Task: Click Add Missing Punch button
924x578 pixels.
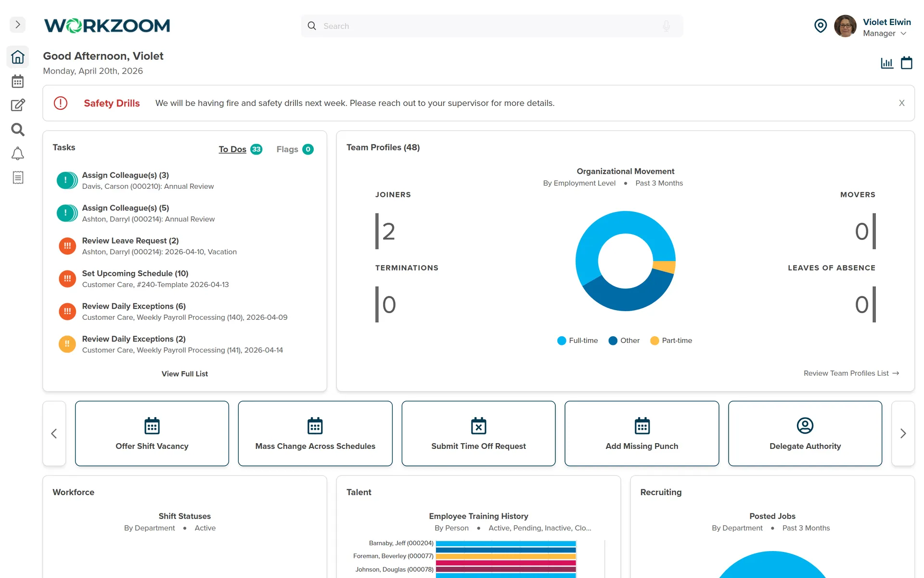Action: pyautogui.click(x=642, y=433)
